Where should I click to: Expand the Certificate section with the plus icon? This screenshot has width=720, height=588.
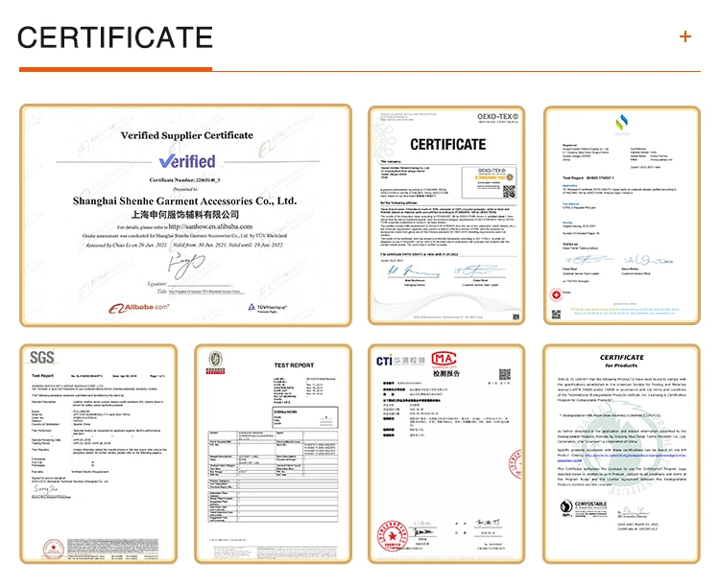click(x=685, y=36)
